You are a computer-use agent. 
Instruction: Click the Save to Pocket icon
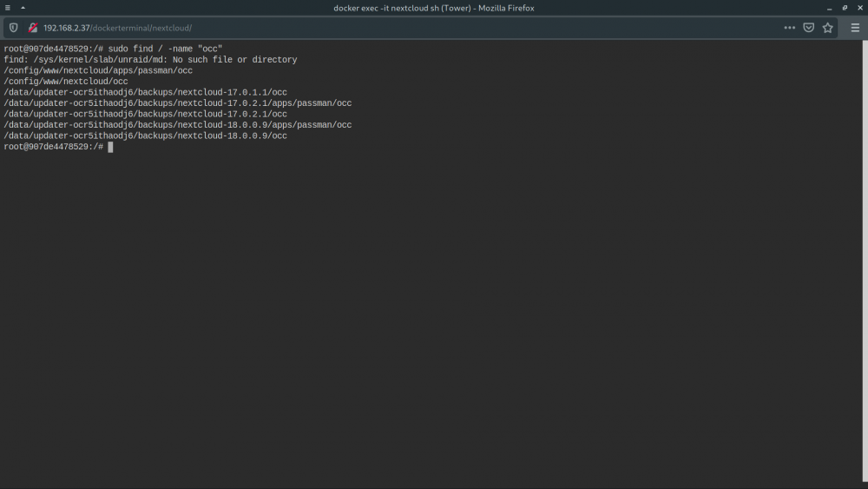point(809,28)
